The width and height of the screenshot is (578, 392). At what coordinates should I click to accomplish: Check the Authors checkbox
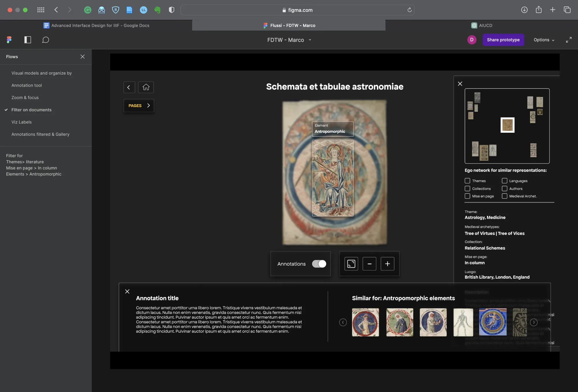(505, 188)
